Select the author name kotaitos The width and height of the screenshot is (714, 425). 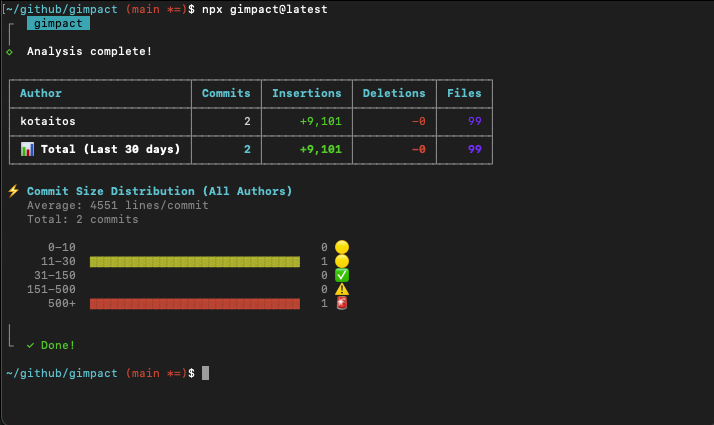click(48, 121)
